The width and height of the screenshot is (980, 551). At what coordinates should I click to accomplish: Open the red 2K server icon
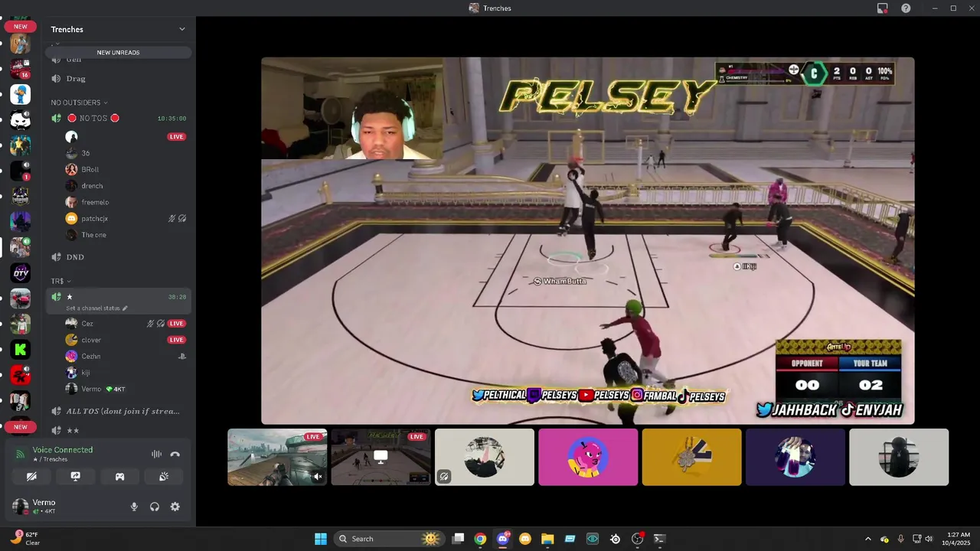[20, 375]
